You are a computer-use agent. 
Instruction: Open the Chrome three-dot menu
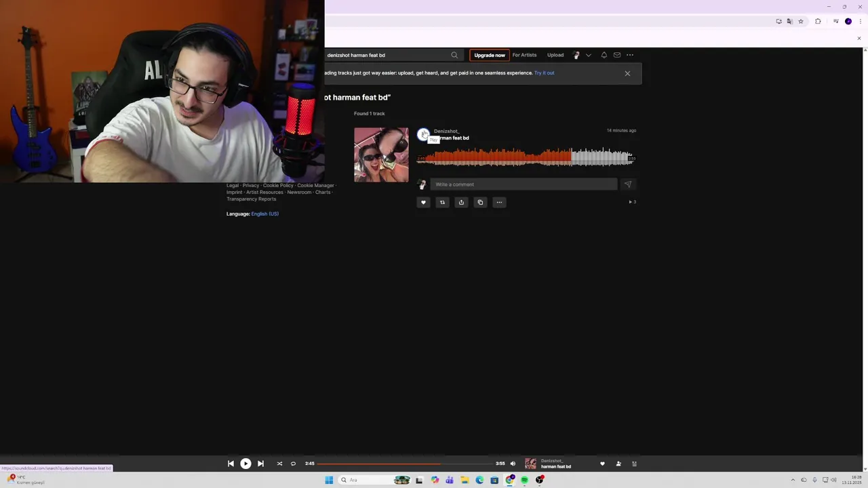(x=861, y=22)
